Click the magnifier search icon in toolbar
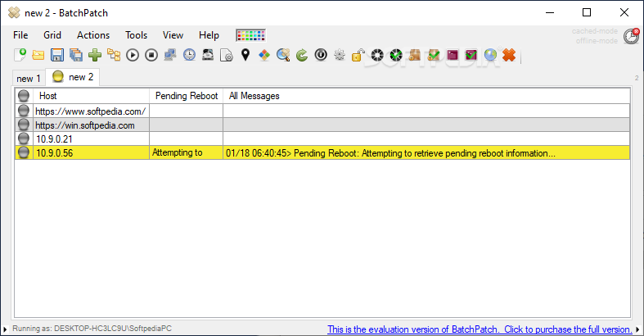Image resolution: width=644 pixels, height=336 pixels. click(x=283, y=55)
